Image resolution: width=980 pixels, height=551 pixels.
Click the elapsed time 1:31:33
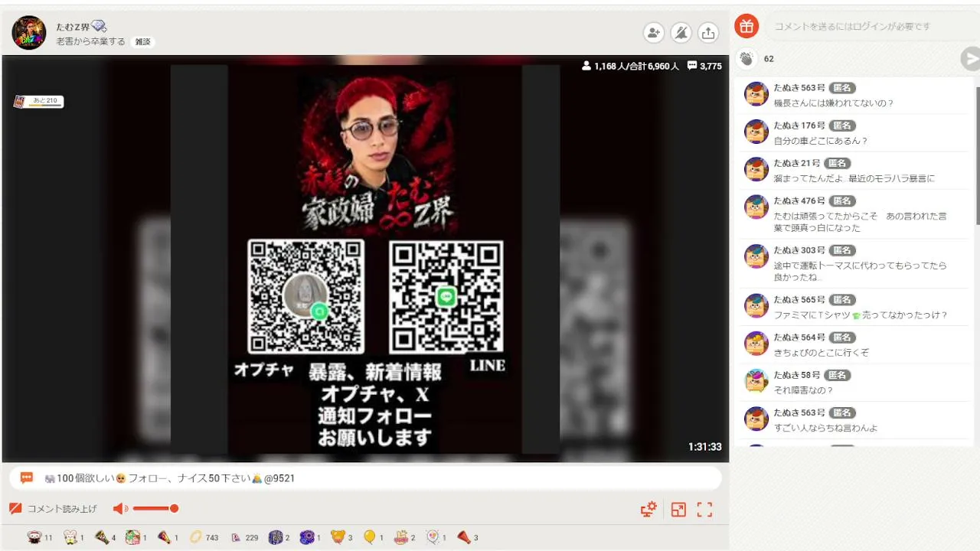point(705,447)
